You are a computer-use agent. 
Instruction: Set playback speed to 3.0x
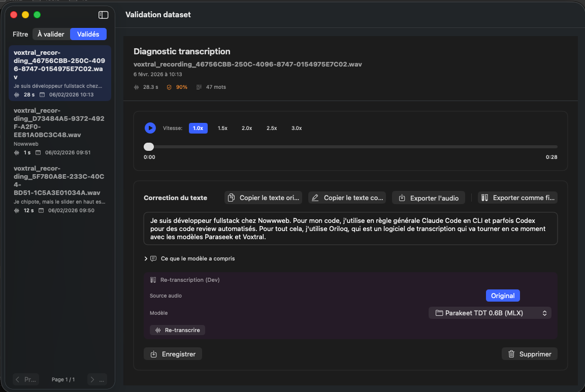tap(297, 128)
